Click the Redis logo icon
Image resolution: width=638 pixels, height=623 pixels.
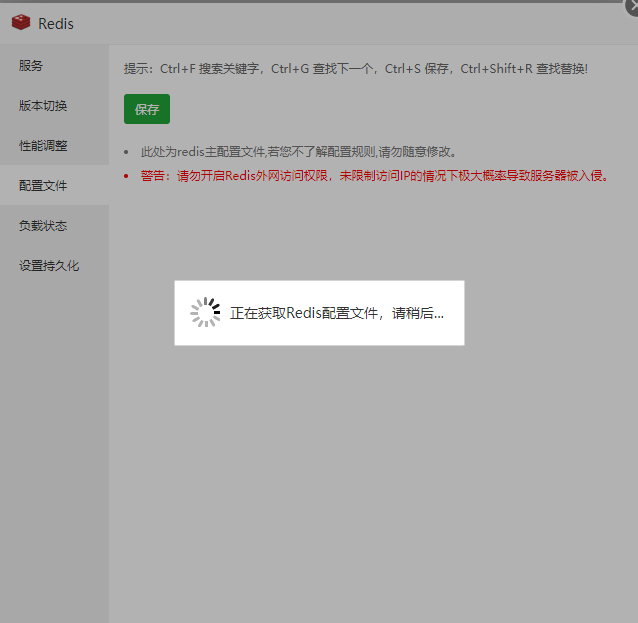(x=21, y=22)
